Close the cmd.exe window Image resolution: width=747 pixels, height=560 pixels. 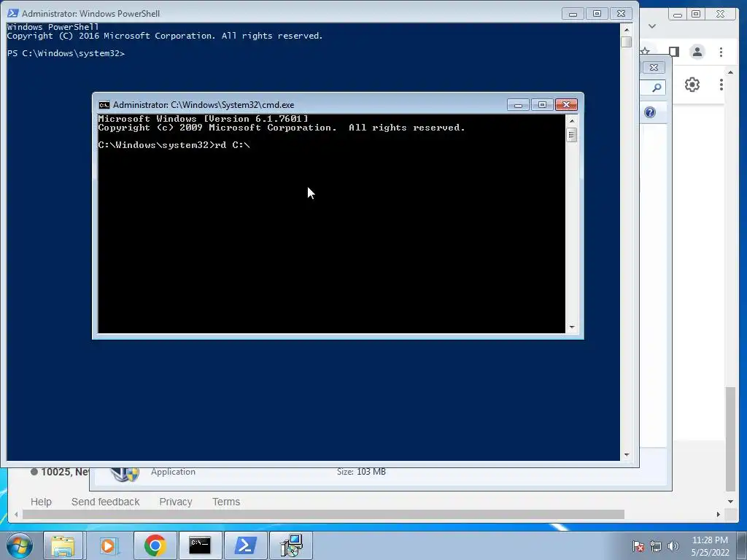[566, 105]
